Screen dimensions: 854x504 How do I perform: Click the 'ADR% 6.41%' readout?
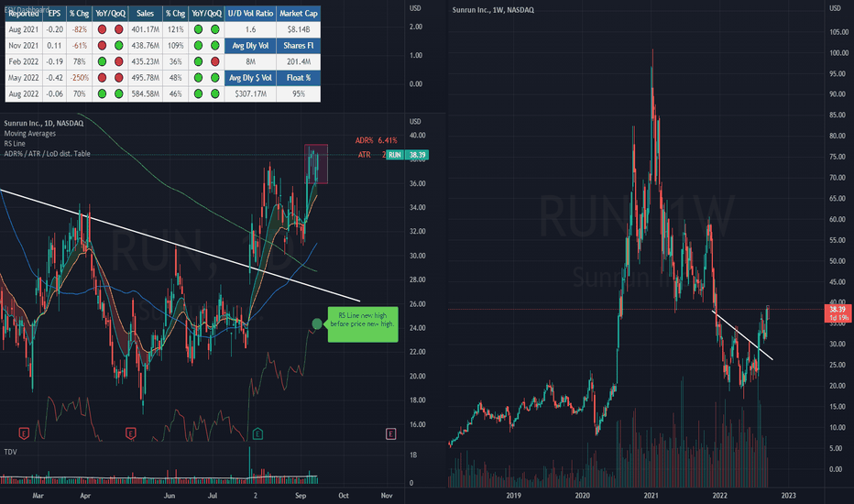377,140
